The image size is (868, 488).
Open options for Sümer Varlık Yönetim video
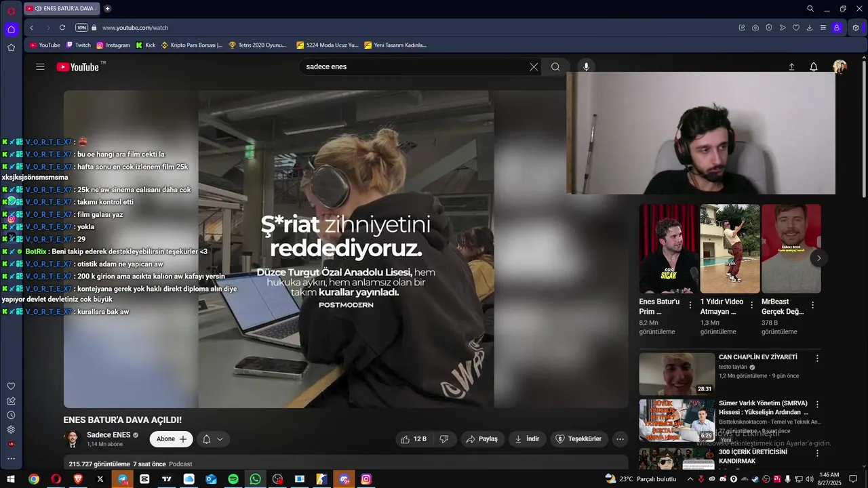[x=817, y=404]
